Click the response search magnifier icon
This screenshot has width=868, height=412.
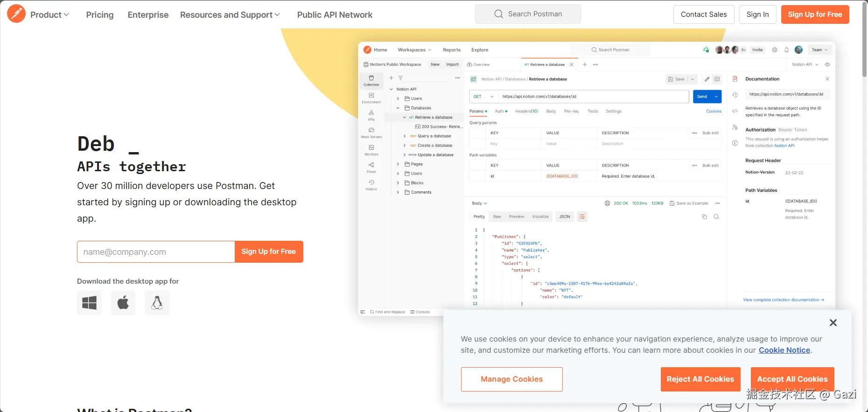pyautogui.click(x=716, y=216)
